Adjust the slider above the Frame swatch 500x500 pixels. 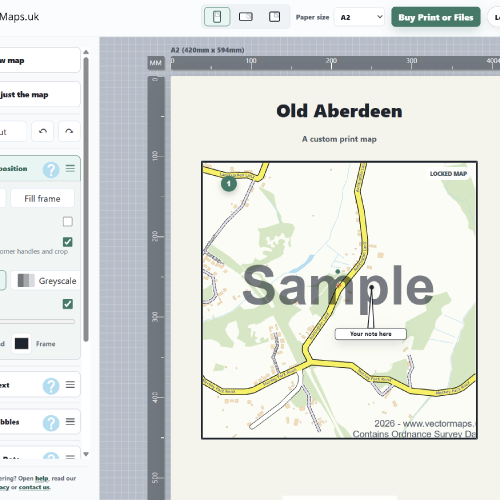point(37,322)
